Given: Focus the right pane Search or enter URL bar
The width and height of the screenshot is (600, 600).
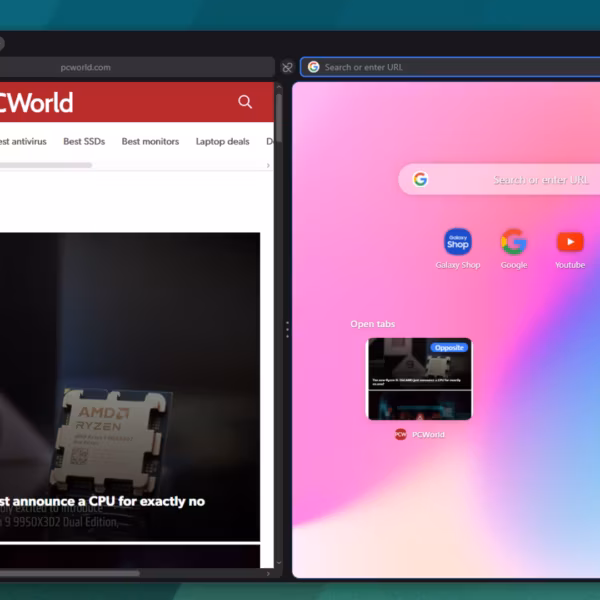Looking at the screenshot, I should (450, 67).
